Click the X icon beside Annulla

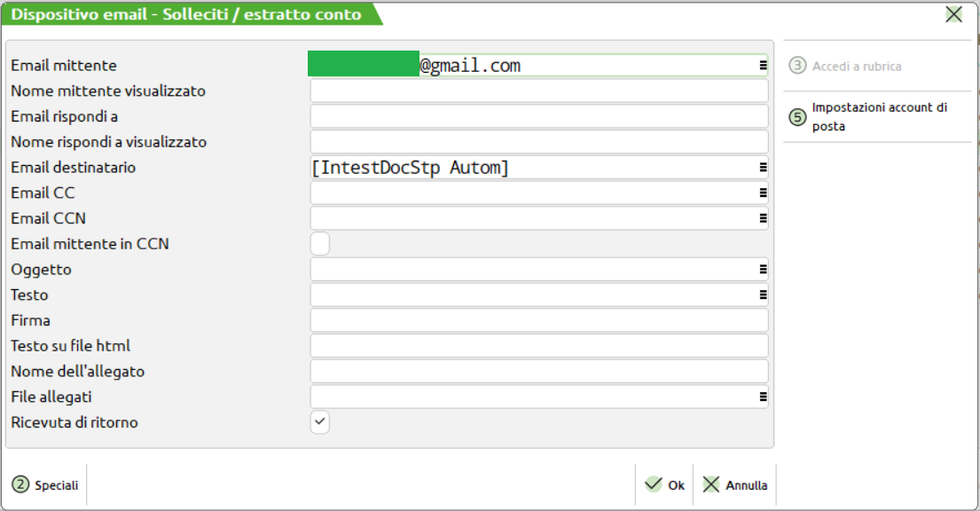pos(711,484)
